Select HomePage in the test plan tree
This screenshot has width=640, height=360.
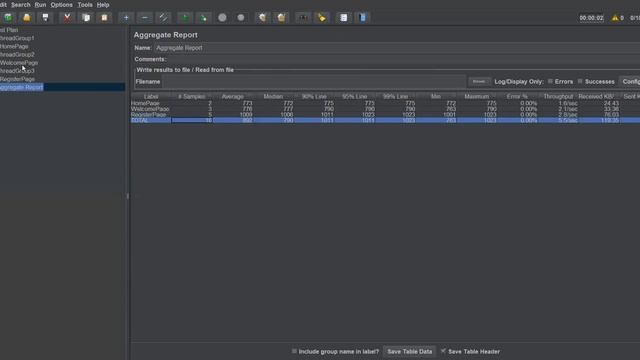click(x=14, y=46)
